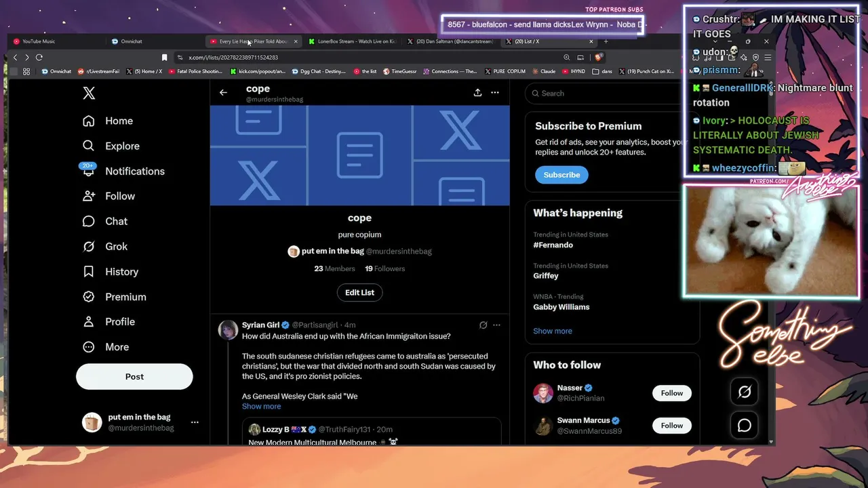Screen dimensions: 868x488
Task: Follow Nasser @RichPianian
Action: [672, 393]
